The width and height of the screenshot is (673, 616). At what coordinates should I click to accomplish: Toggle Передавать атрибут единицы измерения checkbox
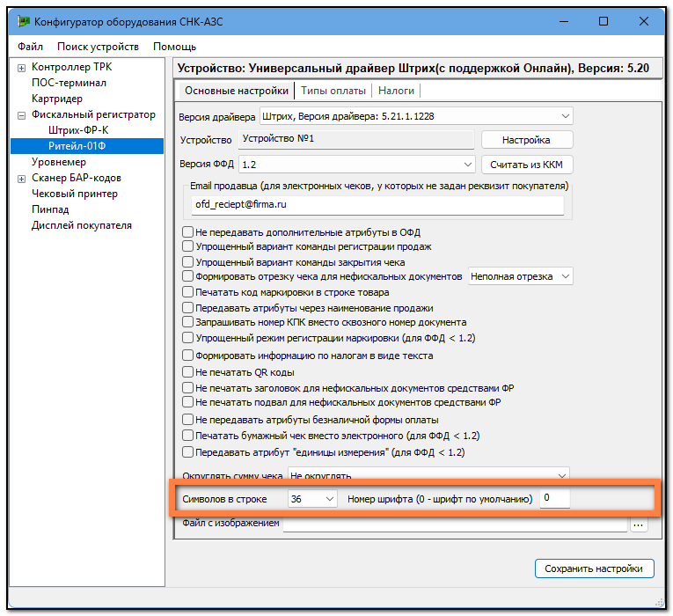pyautogui.click(x=187, y=452)
